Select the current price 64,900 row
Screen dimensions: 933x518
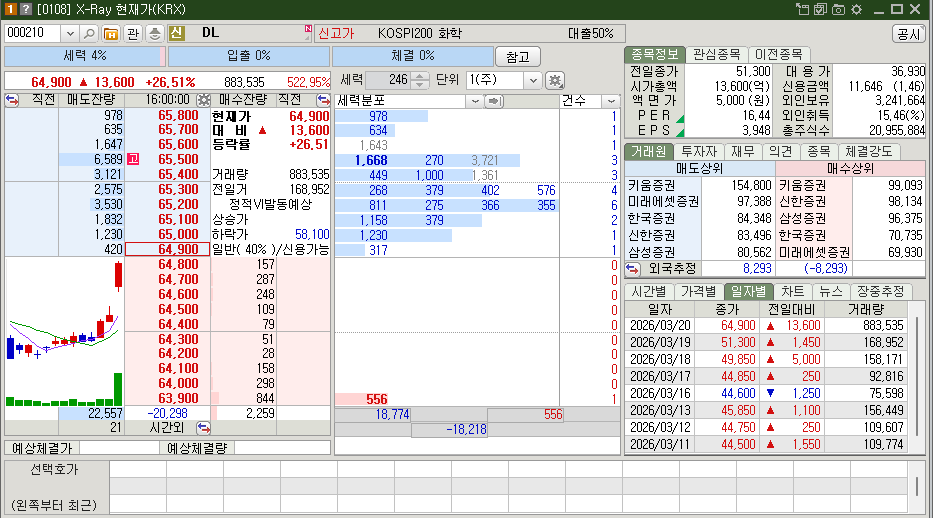pyautogui.click(x=167, y=249)
